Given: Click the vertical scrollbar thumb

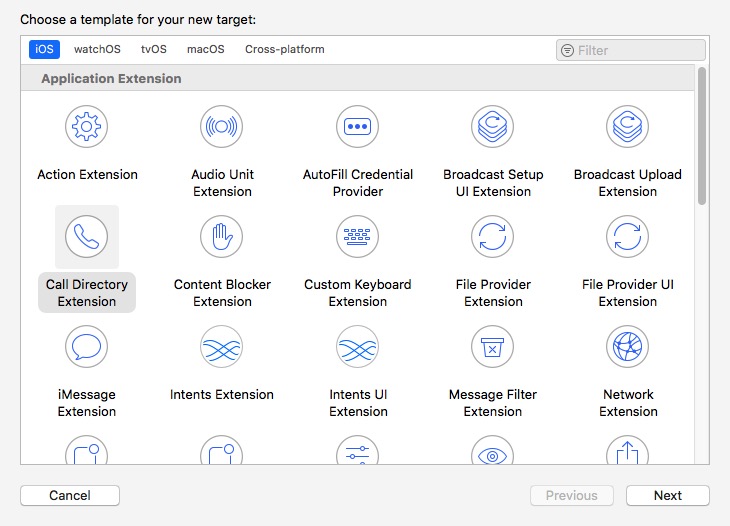Looking at the screenshot, I should click(702, 136).
